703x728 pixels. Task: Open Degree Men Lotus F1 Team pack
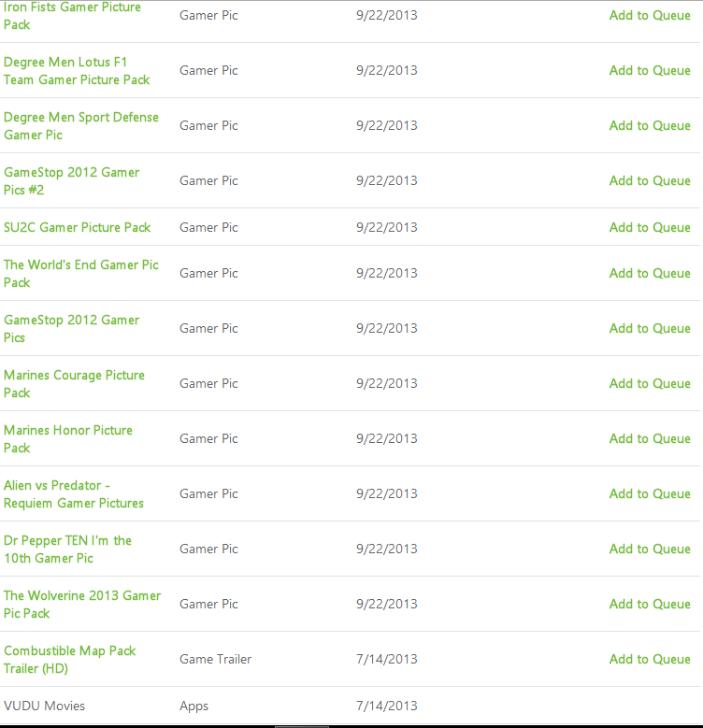click(x=77, y=71)
